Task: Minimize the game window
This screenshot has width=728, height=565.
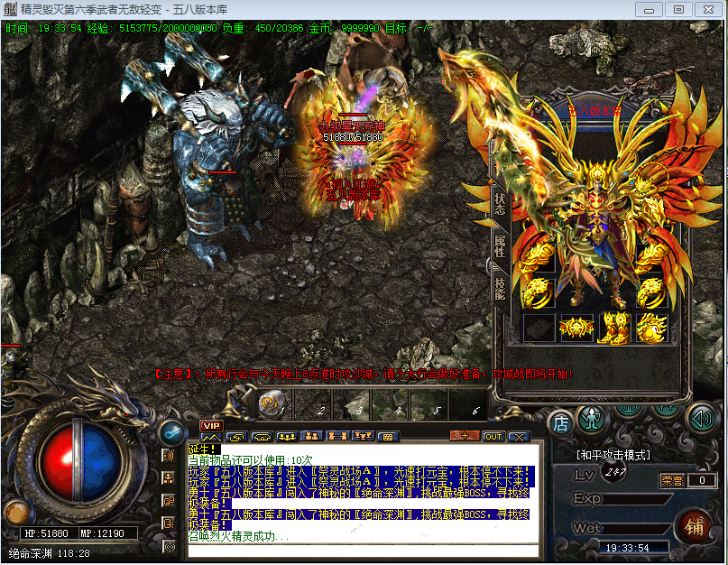Action: [x=649, y=10]
